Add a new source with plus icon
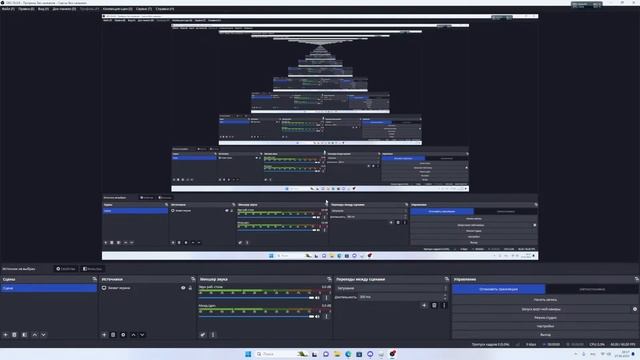The width and height of the screenshot is (640, 360). point(104,335)
